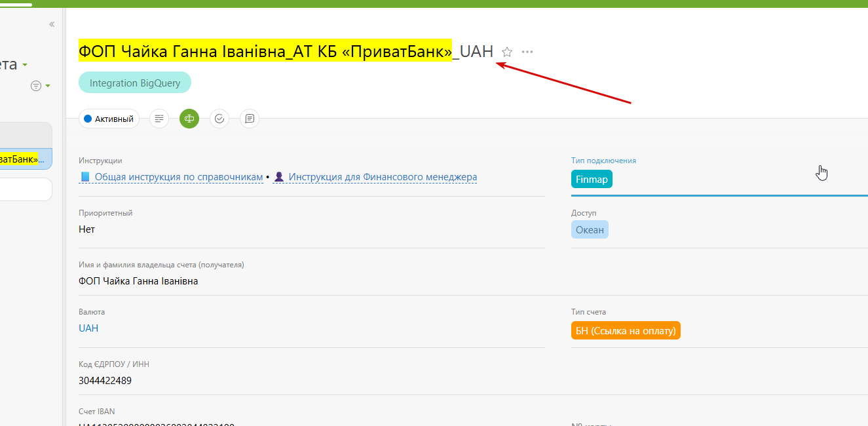Click owner name ФОП Чайка Ганна Іванівна field
The height and width of the screenshot is (426, 868).
[138, 281]
